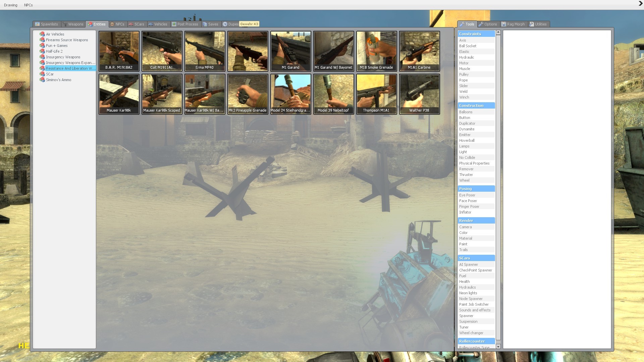The height and width of the screenshot is (362, 644).
Task: Select the Paint tool
Action: (476, 244)
